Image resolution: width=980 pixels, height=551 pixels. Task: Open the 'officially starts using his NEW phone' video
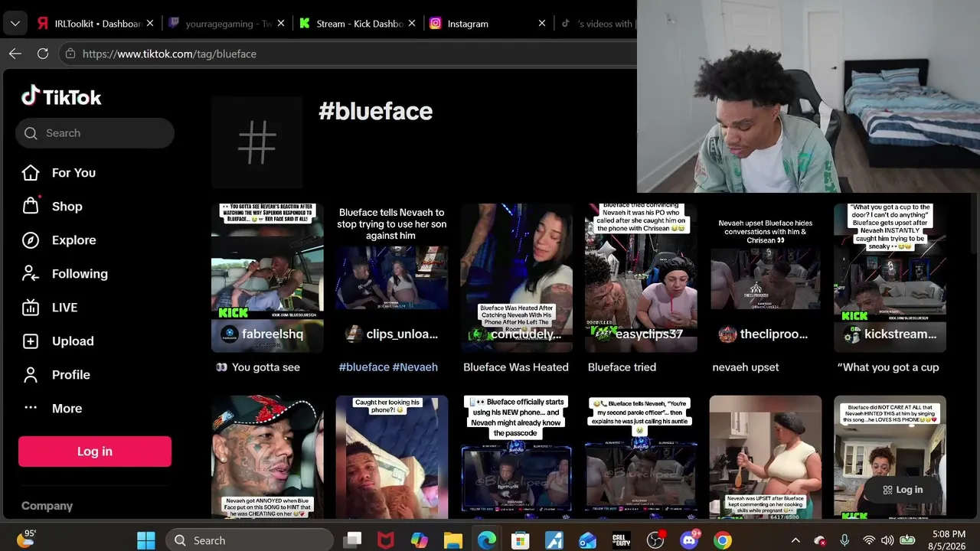pos(516,457)
